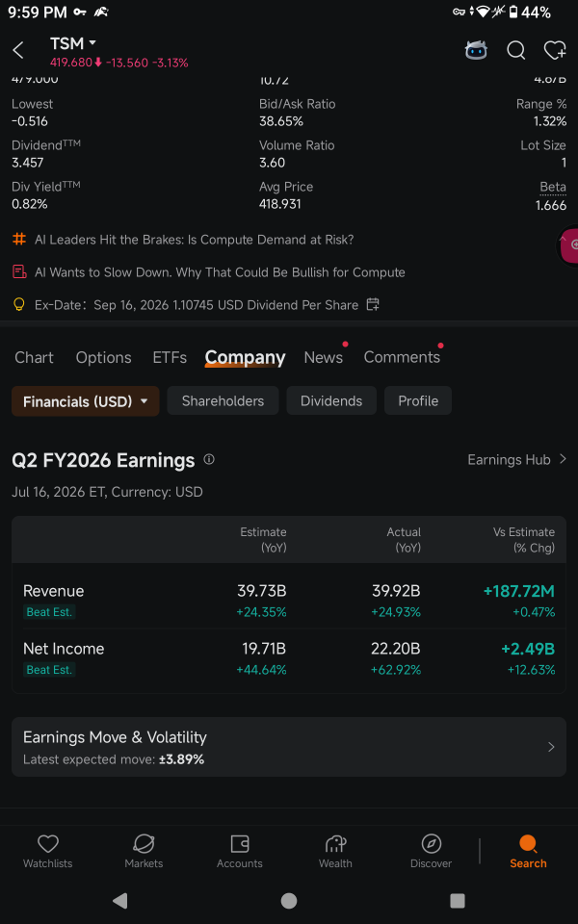Switch to the Chart tab
The image size is (578, 924).
35,357
